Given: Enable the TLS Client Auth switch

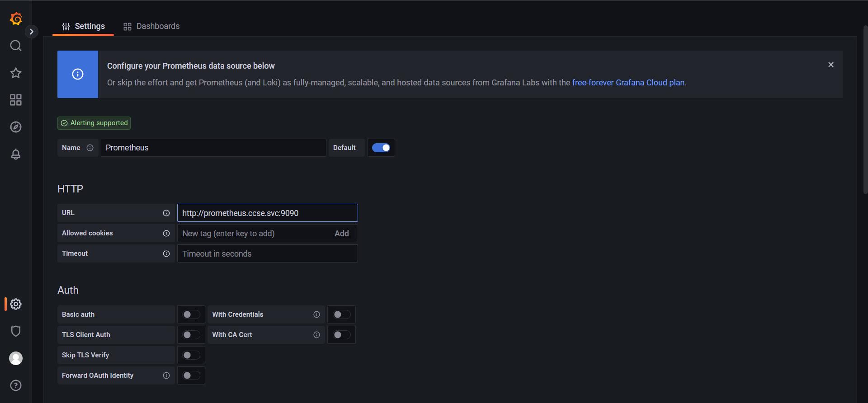Looking at the screenshot, I should [x=191, y=335].
